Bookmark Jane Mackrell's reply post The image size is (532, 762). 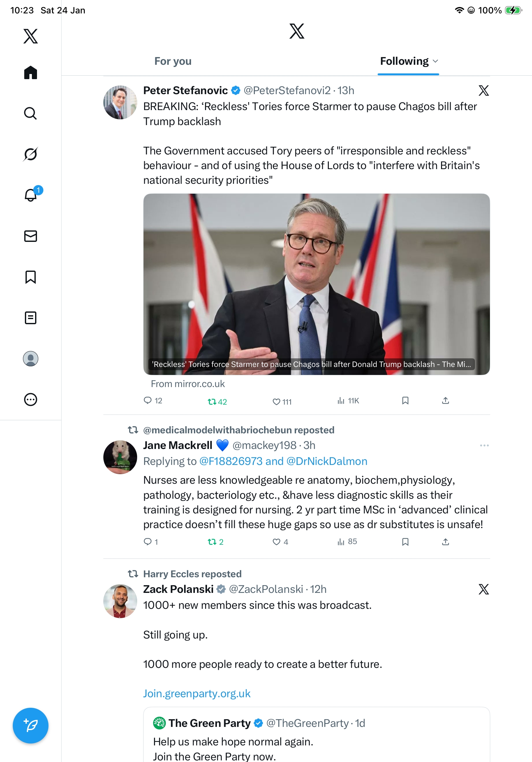[405, 542]
